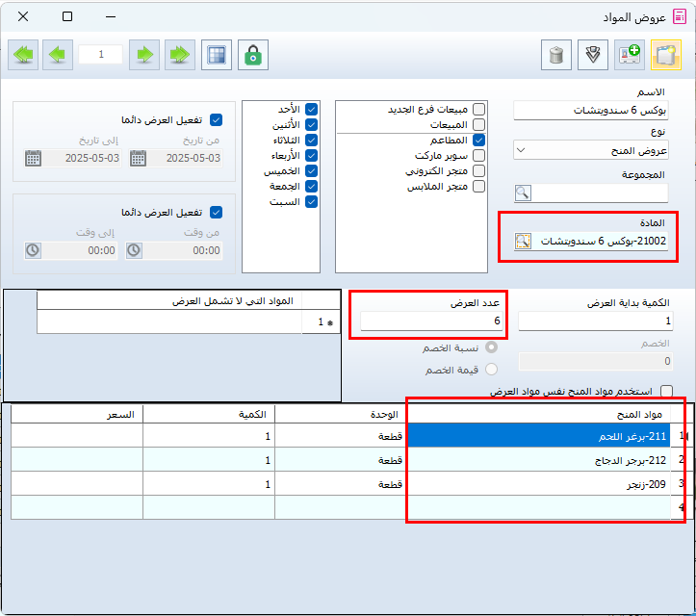696x616 pixels.
Task: Click المواد التي لا تشمل العرض header
Action: (x=169, y=301)
